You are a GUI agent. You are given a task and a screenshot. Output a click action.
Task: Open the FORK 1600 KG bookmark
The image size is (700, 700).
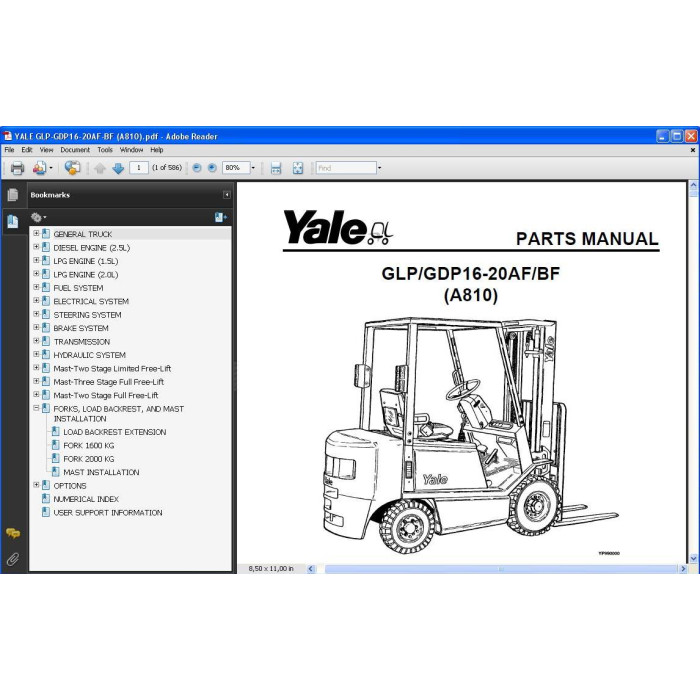click(x=89, y=446)
